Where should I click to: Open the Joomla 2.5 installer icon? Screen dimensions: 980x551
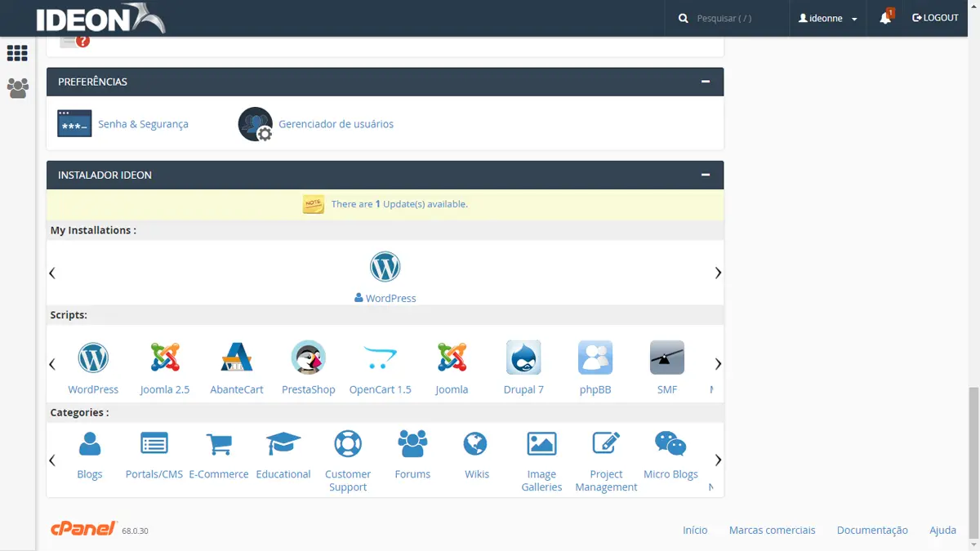[165, 358]
